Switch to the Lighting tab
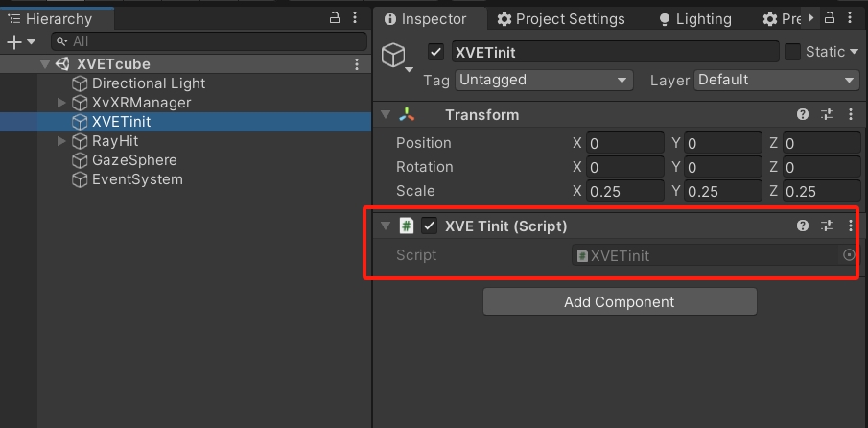This screenshot has height=428, width=868. 694,19
